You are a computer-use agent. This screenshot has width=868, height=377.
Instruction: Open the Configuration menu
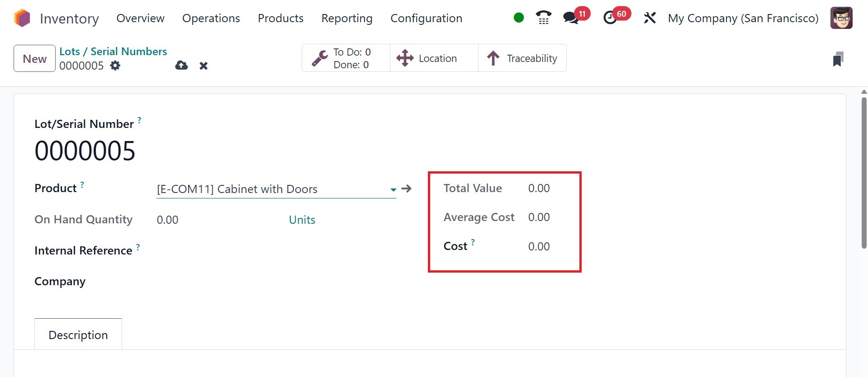(426, 19)
